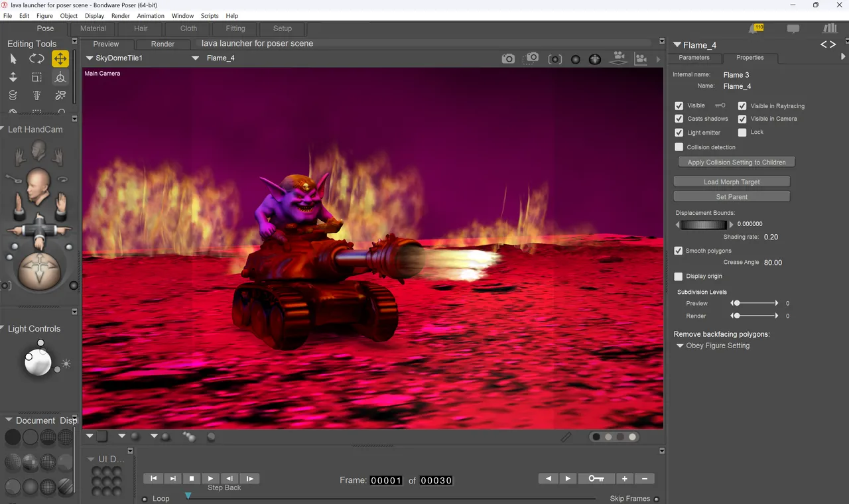The height and width of the screenshot is (504, 849).
Task: Click the add keyframe key icon
Action: [596, 478]
